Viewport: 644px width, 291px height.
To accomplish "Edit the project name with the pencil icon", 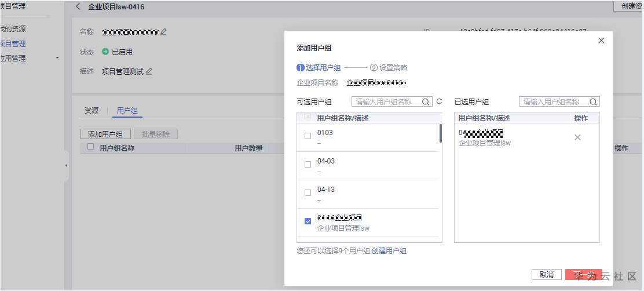I will 163,32.
